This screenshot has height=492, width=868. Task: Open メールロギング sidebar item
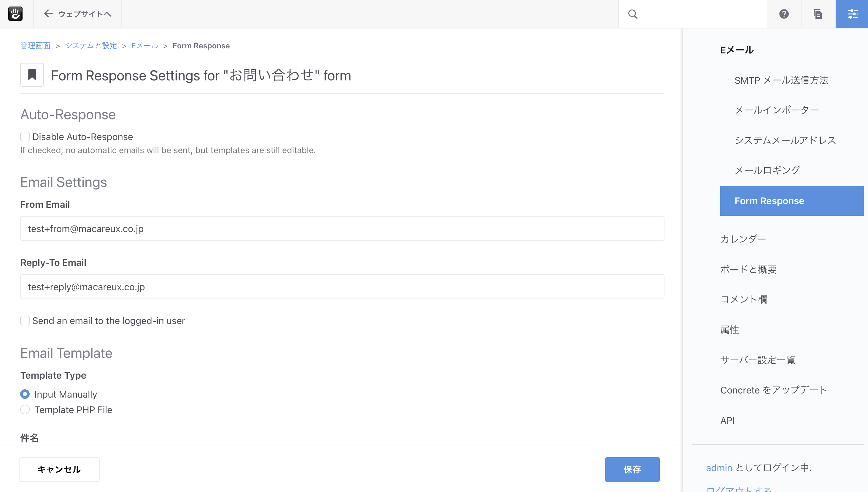pyautogui.click(x=767, y=170)
